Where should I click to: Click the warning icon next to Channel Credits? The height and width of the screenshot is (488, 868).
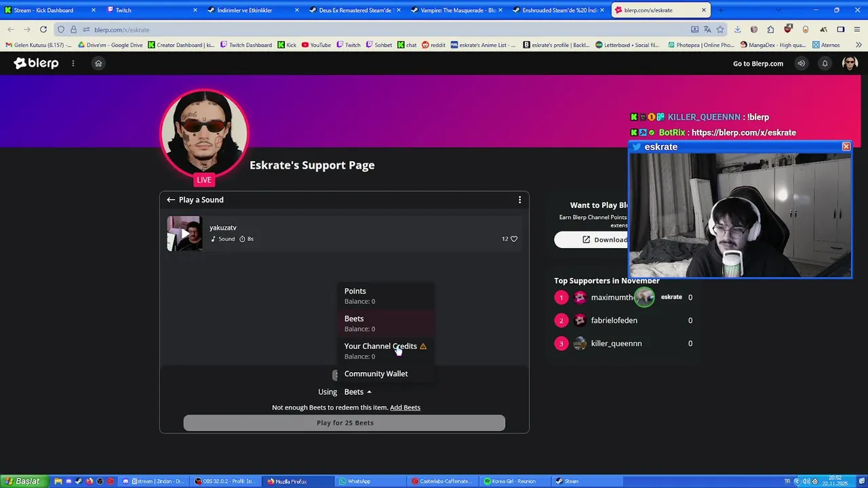pos(423,346)
